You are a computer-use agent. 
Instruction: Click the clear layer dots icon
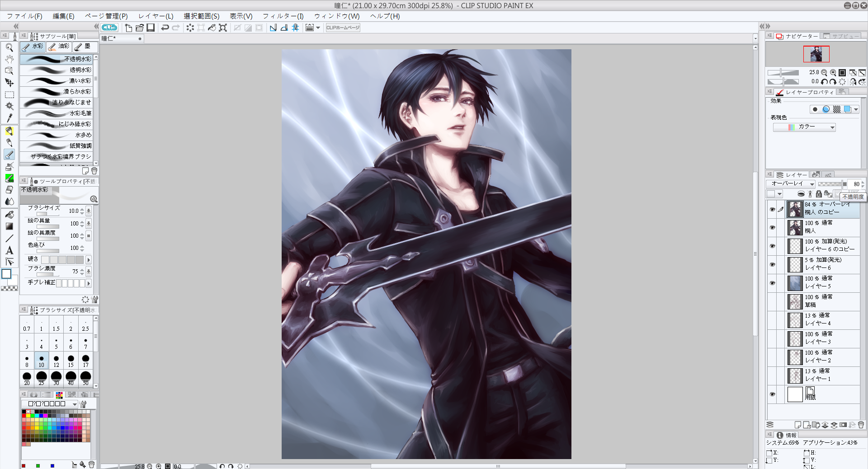pyautogui.click(x=190, y=28)
